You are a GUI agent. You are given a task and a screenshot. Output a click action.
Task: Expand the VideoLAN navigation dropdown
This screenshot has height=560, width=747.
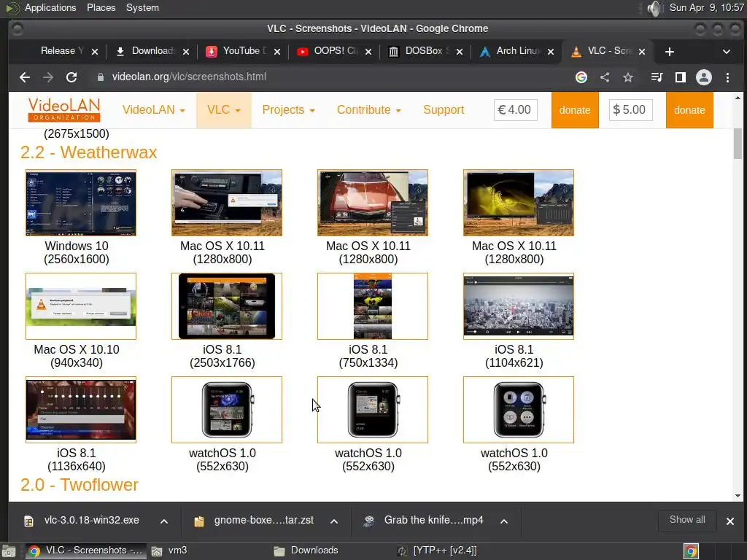(x=153, y=110)
